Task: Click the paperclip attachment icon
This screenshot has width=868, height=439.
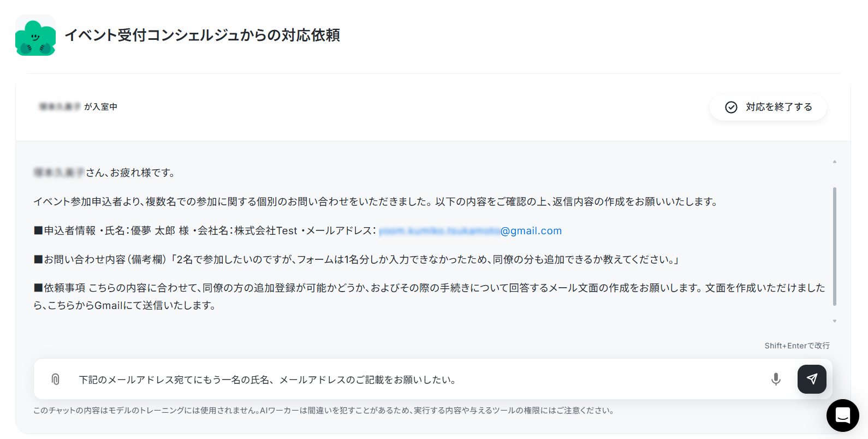Action: [55, 379]
